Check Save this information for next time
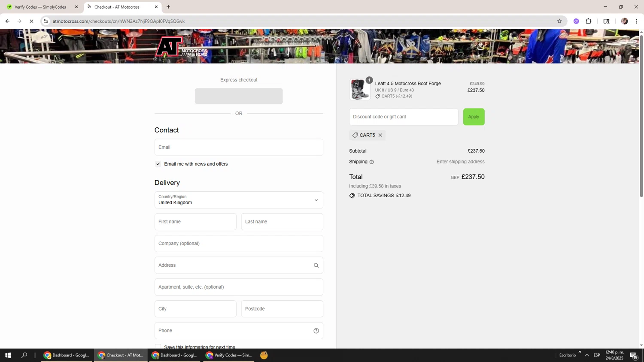644x362 pixels. click(x=158, y=347)
